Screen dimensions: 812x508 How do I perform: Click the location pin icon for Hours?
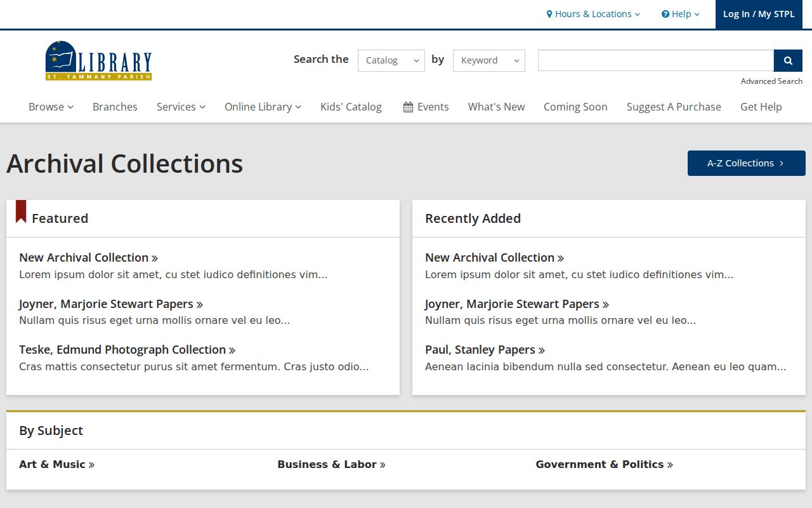pos(549,14)
